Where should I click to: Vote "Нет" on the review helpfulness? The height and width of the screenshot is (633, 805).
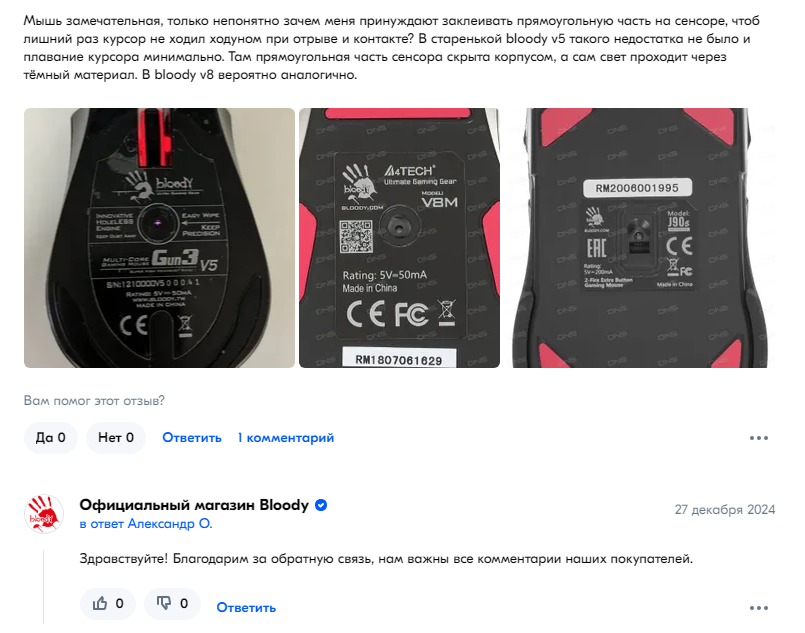click(116, 438)
